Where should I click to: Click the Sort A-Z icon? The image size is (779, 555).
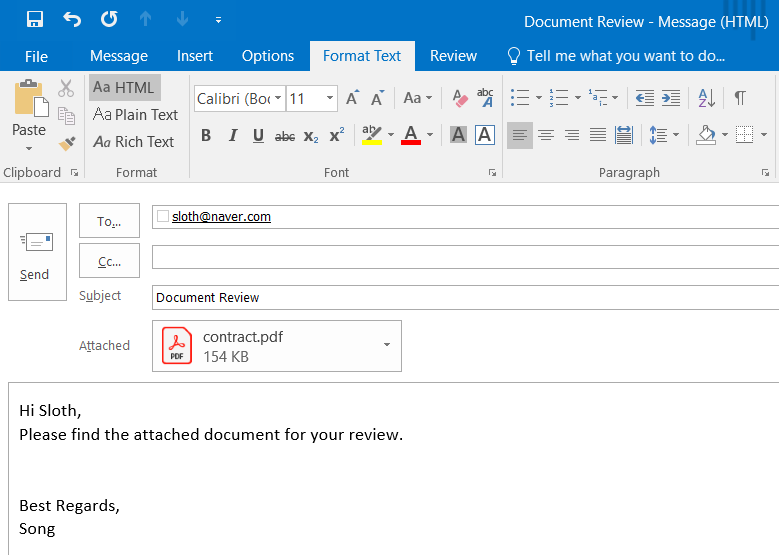tap(706, 98)
